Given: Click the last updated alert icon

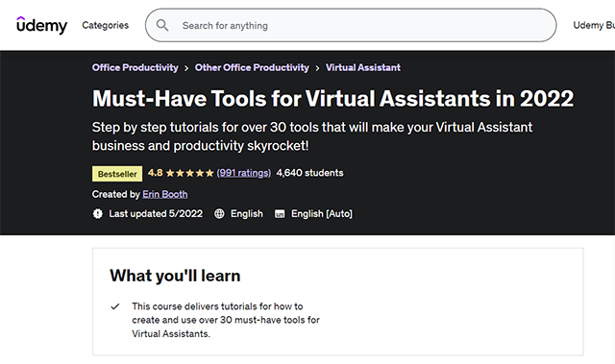Looking at the screenshot, I should click(x=98, y=213).
